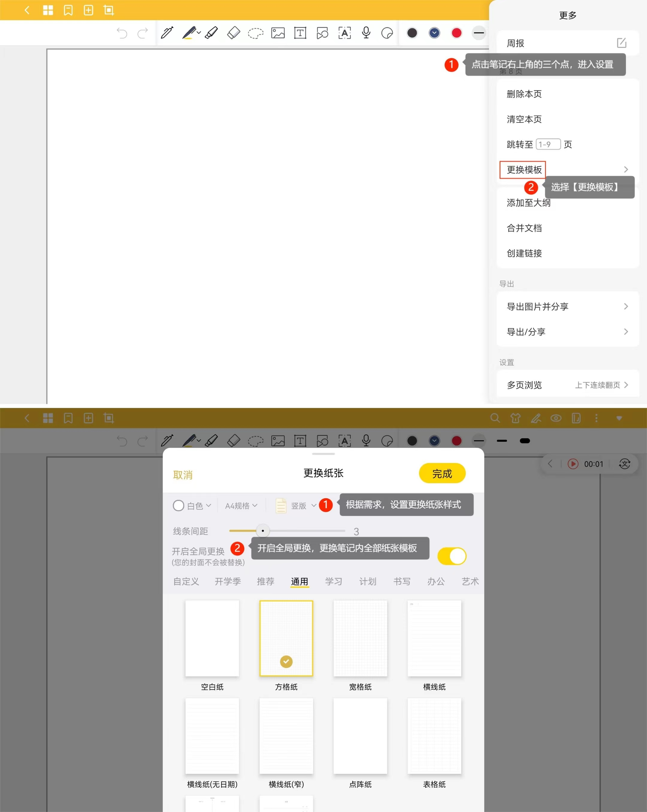Click the text box tool icon
647x812 pixels.
pos(300,33)
